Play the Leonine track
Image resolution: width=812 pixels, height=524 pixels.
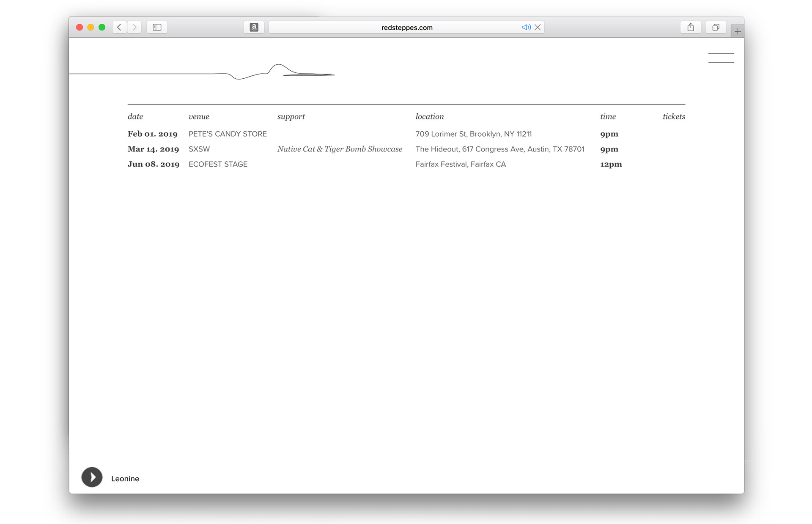92,477
